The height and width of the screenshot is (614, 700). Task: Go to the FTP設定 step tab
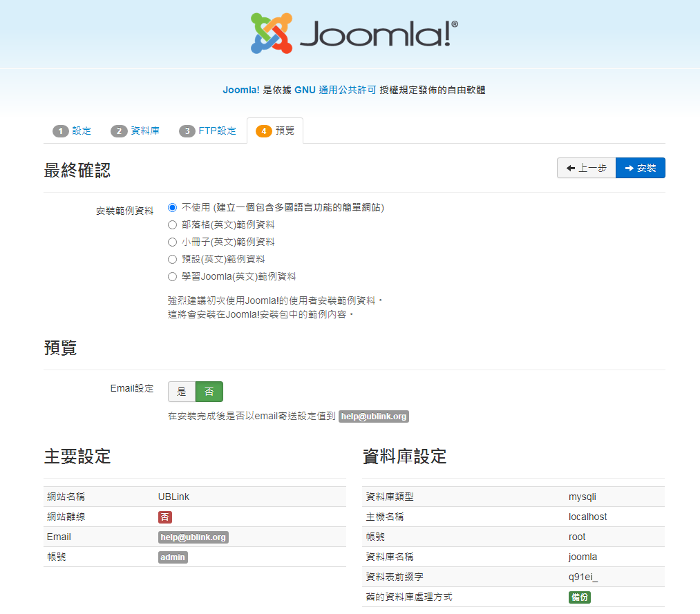[208, 131]
